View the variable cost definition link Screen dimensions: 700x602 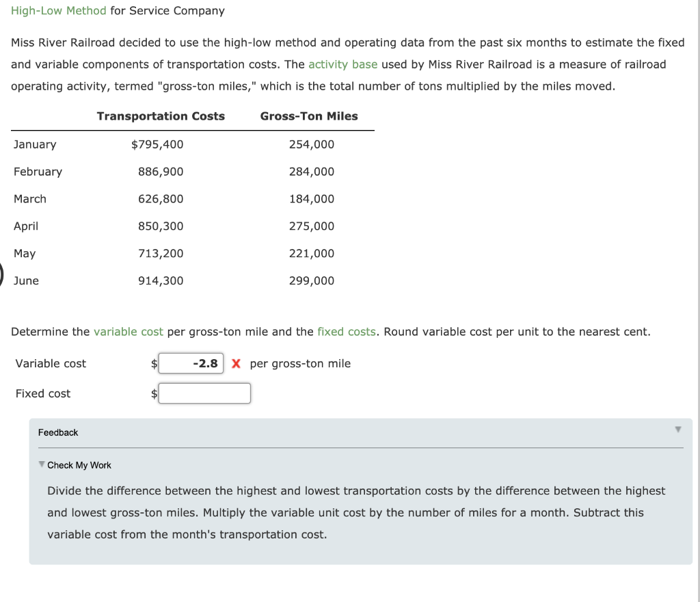pyautogui.click(x=129, y=332)
